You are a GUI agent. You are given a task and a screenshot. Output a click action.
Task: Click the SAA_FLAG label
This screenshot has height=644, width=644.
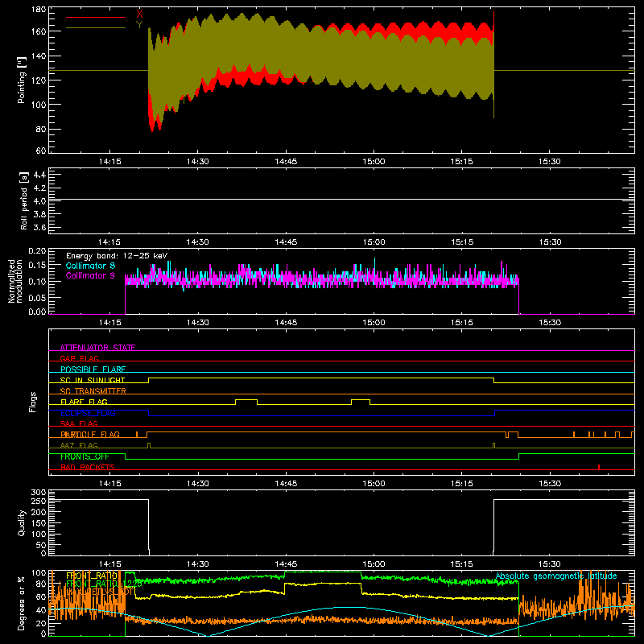pyautogui.click(x=79, y=423)
